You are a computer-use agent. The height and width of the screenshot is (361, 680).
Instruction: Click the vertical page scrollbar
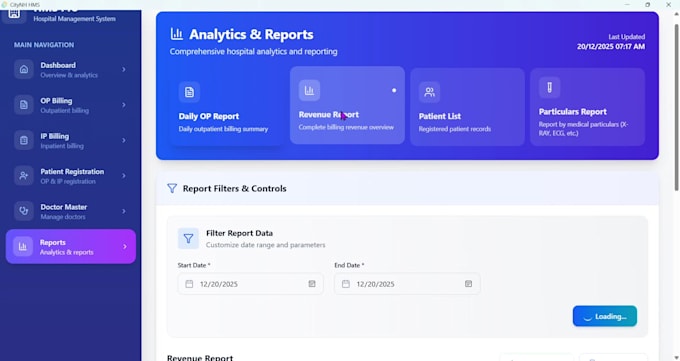click(677, 107)
